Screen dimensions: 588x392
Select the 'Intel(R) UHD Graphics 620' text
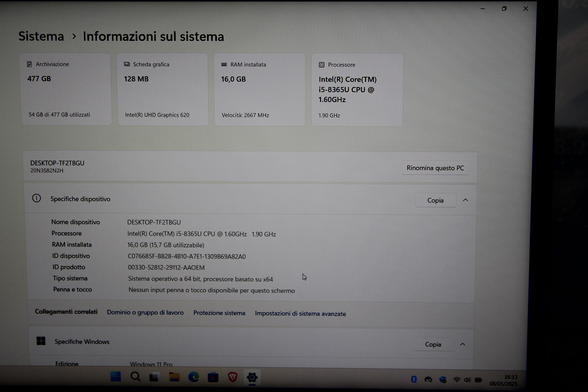[x=157, y=115]
